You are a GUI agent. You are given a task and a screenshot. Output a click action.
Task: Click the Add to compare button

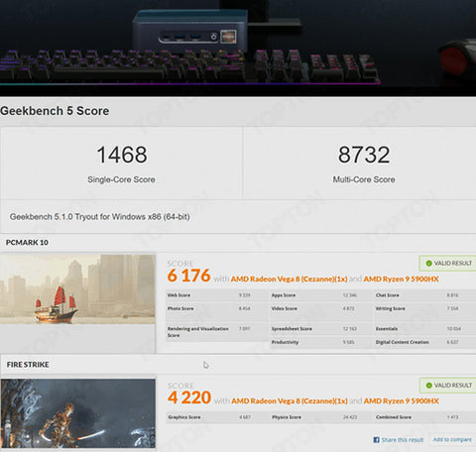(452, 439)
